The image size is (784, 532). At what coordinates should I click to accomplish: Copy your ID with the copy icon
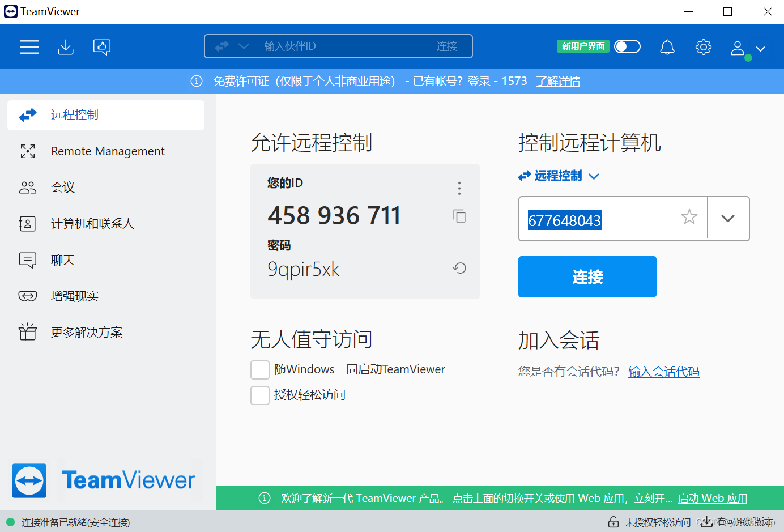click(459, 216)
